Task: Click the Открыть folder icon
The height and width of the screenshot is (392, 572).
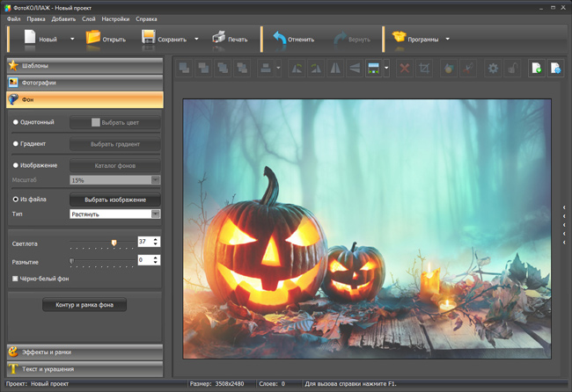Action: click(x=93, y=38)
